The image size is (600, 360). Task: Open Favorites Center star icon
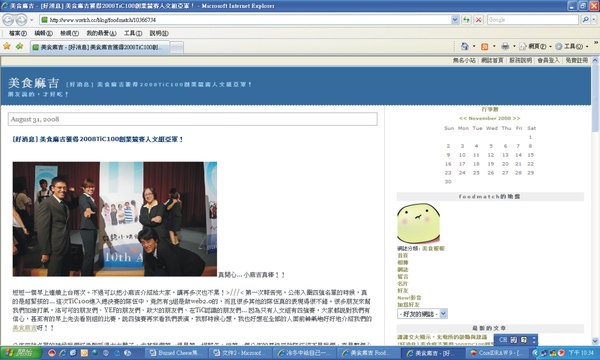(7, 47)
